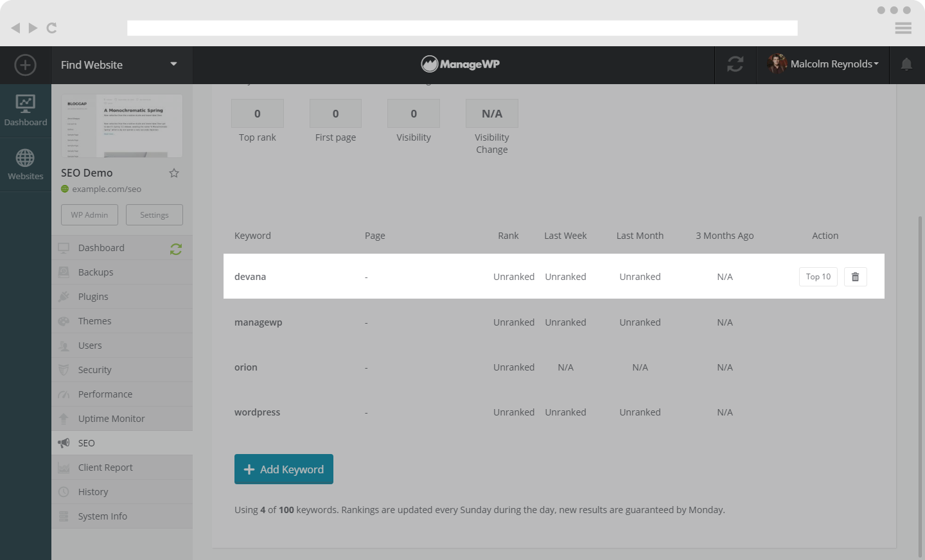Open Users section
925x560 pixels.
(122, 346)
